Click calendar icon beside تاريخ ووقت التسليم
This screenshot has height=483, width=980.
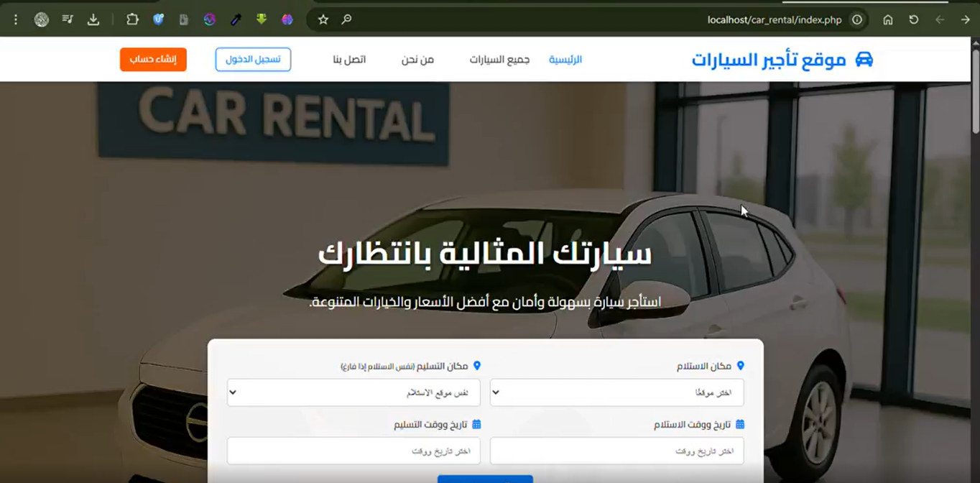tap(476, 425)
